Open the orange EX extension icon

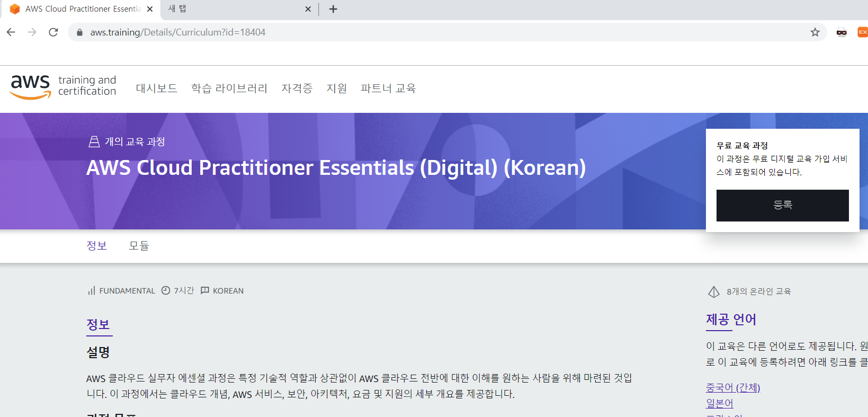pyautogui.click(x=863, y=32)
